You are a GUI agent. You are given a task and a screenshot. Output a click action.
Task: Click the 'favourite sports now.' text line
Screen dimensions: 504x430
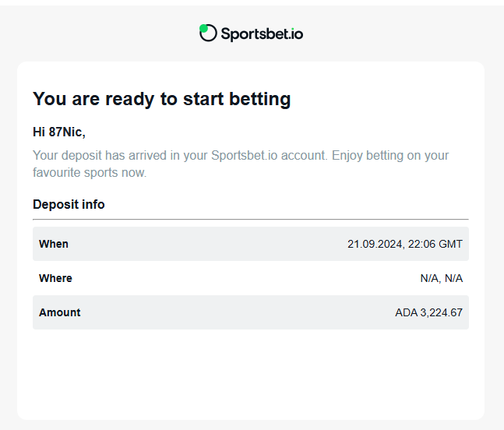click(89, 172)
